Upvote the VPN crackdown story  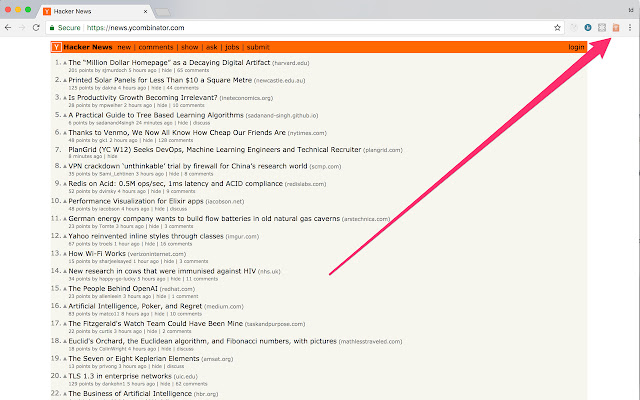[x=64, y=167]
